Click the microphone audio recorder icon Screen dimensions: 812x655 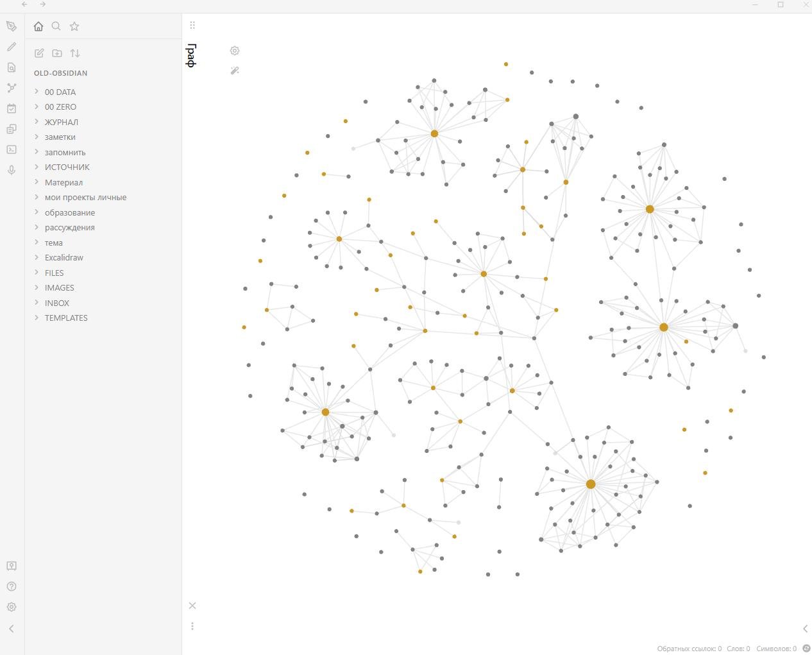[12, 170]
